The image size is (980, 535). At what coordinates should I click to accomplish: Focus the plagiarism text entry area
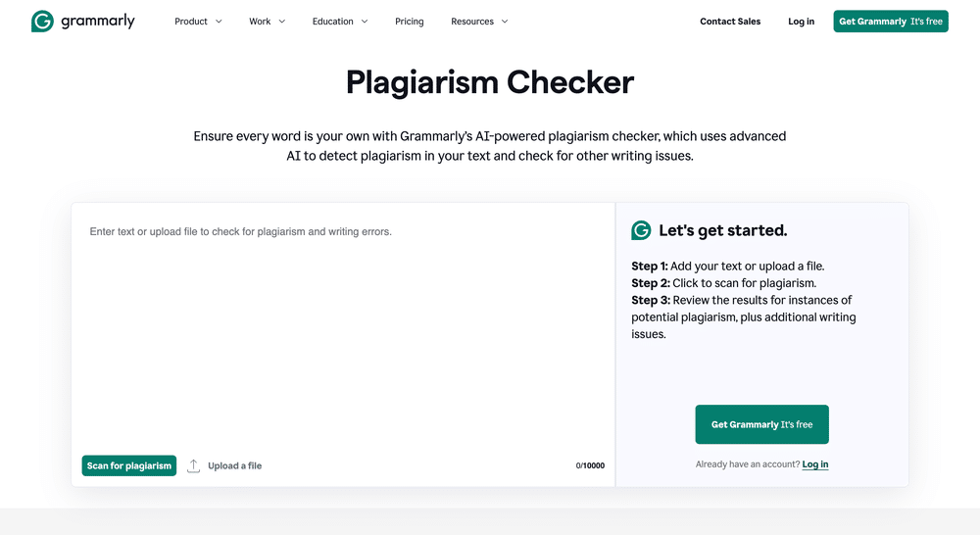[343, 328]
